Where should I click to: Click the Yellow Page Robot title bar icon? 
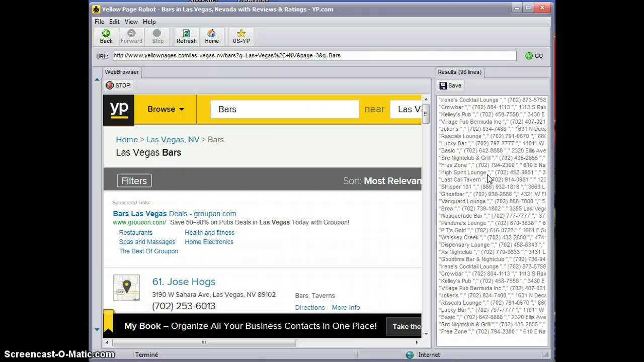tap(96, 9)
